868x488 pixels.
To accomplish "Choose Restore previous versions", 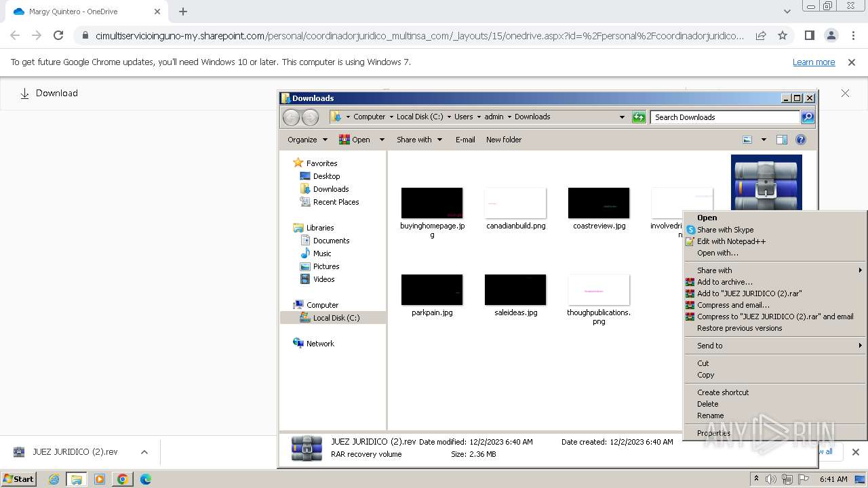I will [775, 328].
